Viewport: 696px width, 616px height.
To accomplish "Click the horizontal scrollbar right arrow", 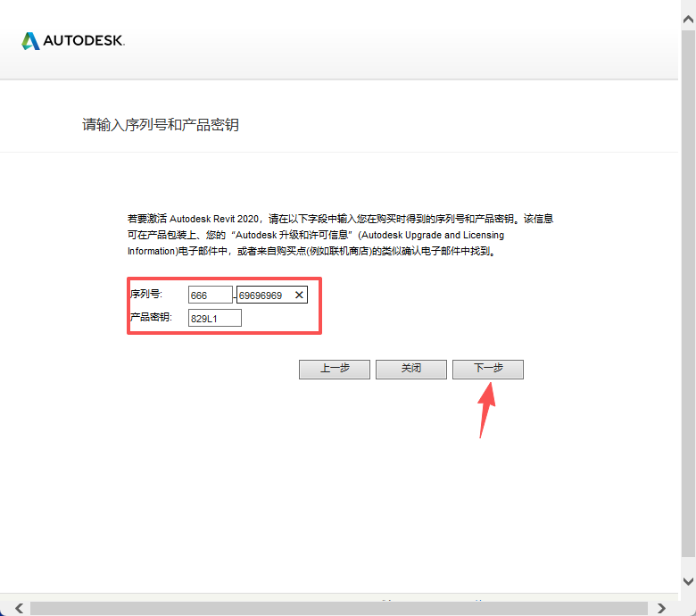I will [x=661, y=608].
